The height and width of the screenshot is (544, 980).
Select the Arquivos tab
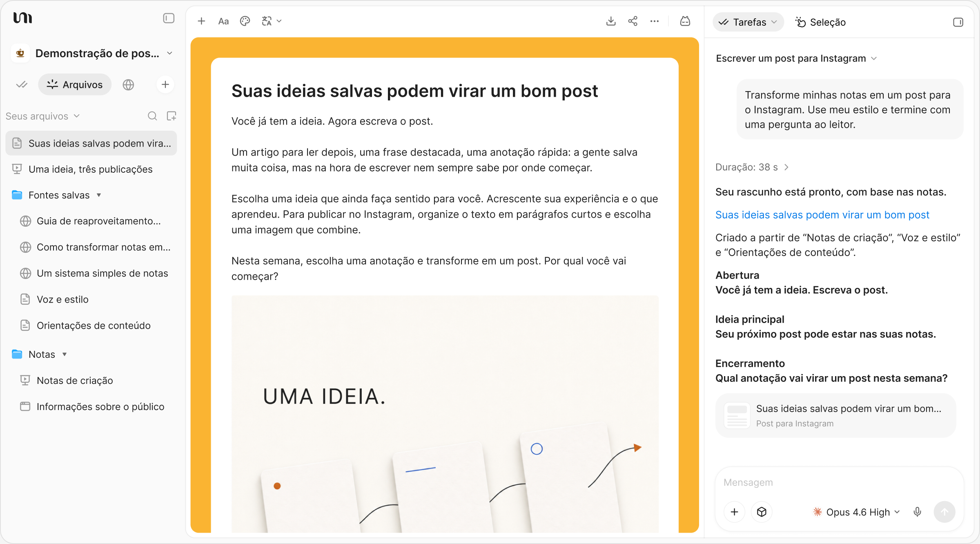pyautogui.click(x=75, y=85)
